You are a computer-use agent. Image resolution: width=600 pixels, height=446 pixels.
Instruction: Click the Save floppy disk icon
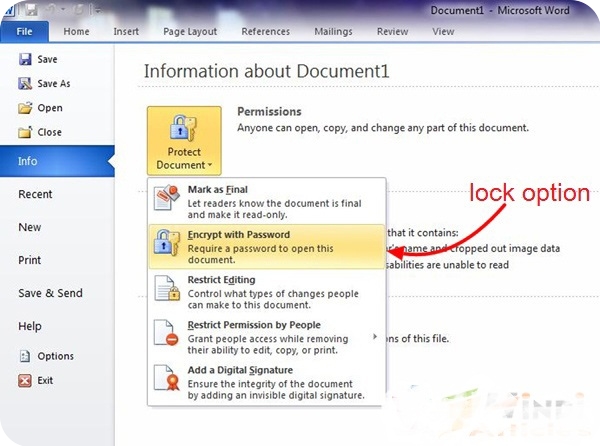[x=25, y=59]
